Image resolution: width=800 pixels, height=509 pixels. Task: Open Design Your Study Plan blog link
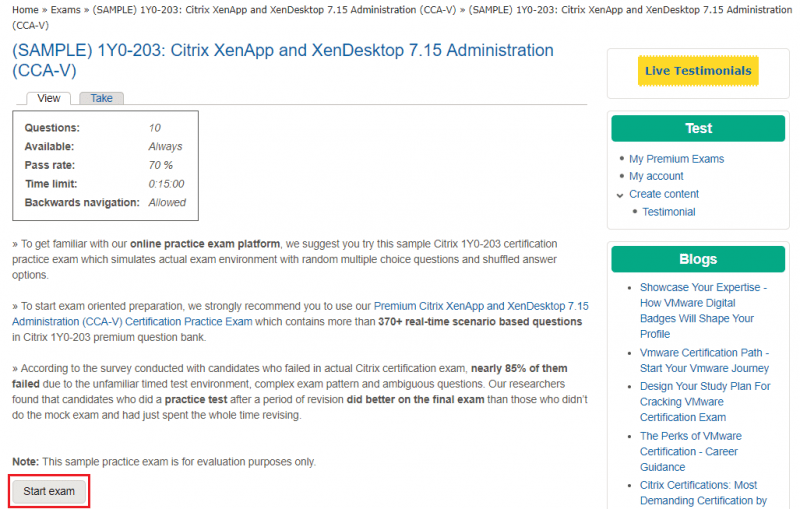705,401
